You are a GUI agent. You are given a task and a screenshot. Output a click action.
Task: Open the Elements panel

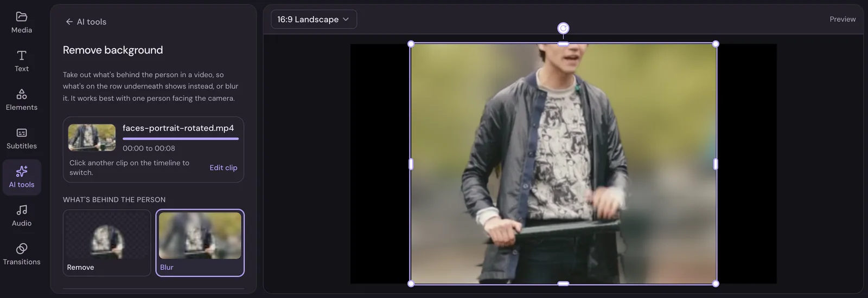[22, 100]
